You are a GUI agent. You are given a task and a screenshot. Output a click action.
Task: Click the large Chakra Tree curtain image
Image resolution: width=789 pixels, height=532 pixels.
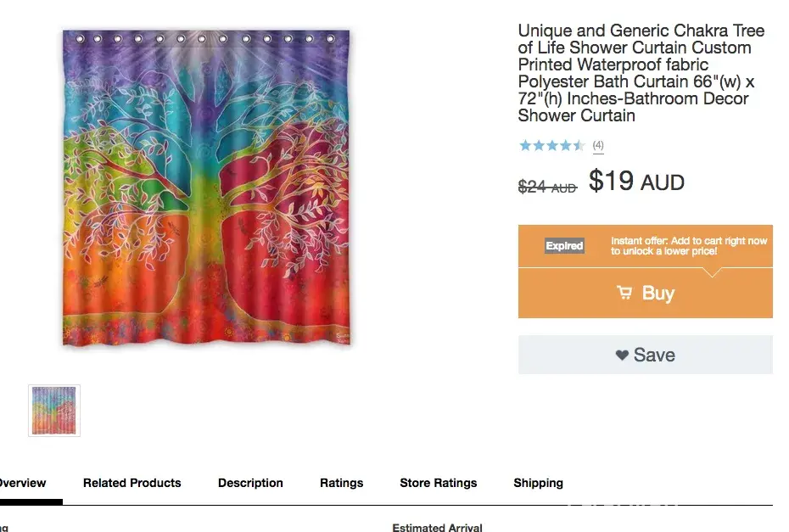point(206,187)
